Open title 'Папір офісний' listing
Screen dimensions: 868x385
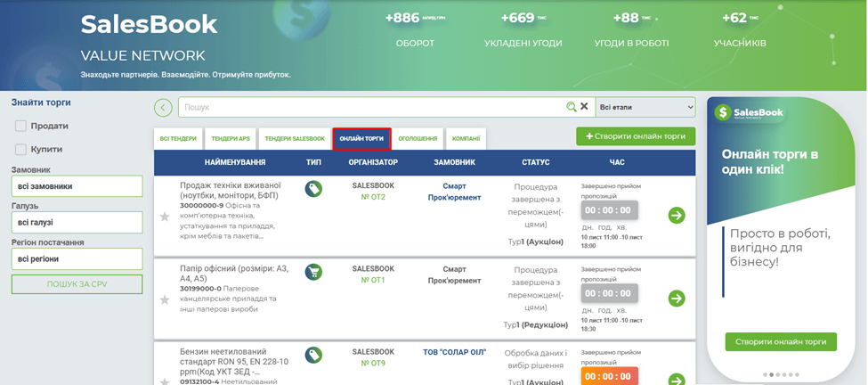coord(232,274)
